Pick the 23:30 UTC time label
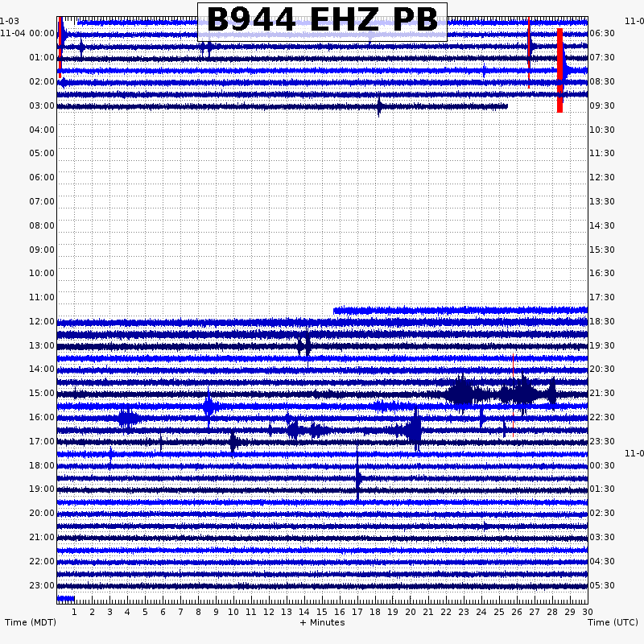This screenshot has width=644, height=644. click(x=602, y=441)
